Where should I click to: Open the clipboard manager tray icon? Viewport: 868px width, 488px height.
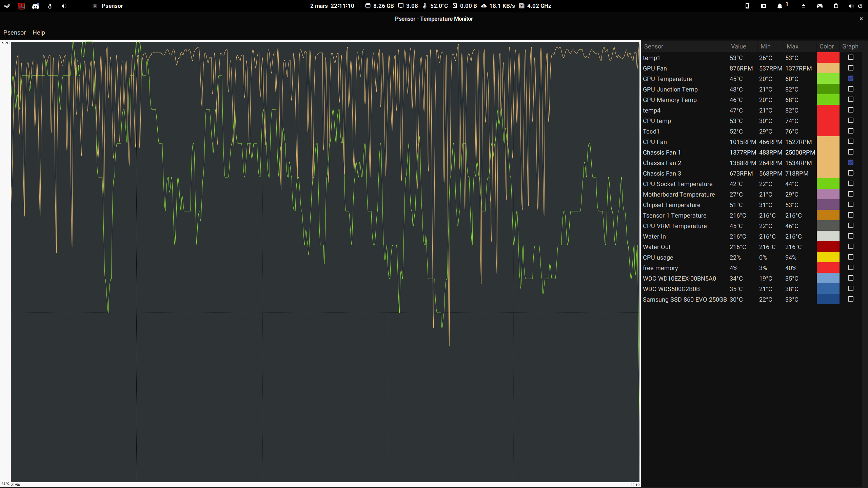point(836,6)
